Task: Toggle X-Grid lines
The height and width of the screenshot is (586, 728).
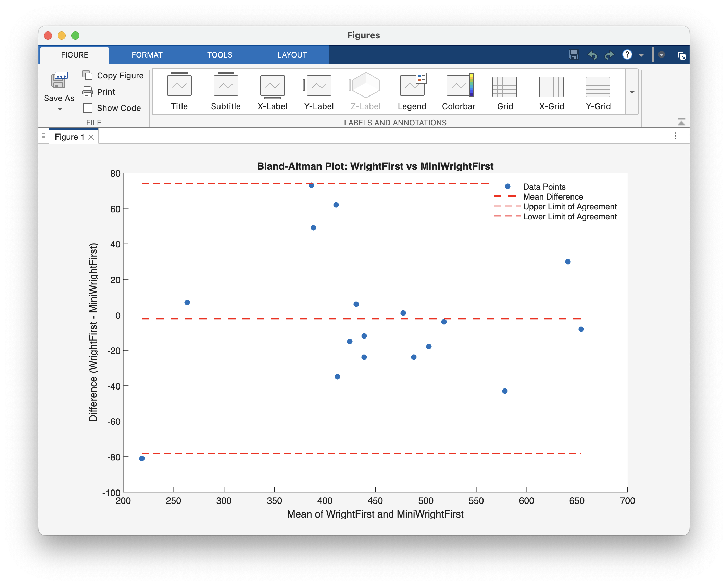Action: (551, 87)
